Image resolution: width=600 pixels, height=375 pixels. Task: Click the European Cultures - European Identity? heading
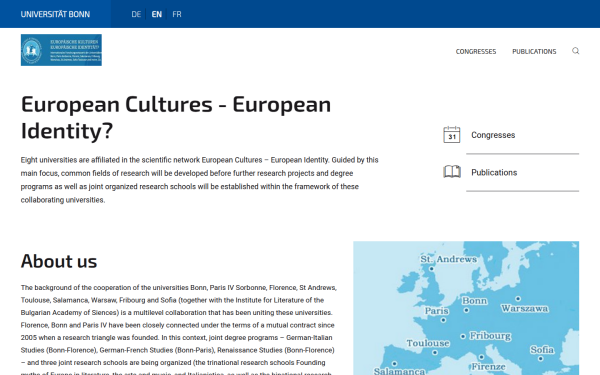point(176,117)
